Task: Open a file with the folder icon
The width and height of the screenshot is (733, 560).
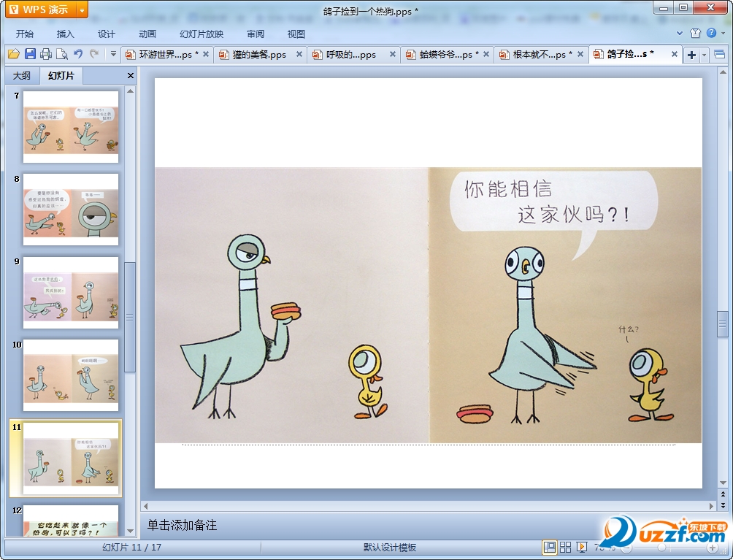Action: [x=14, y=54]
